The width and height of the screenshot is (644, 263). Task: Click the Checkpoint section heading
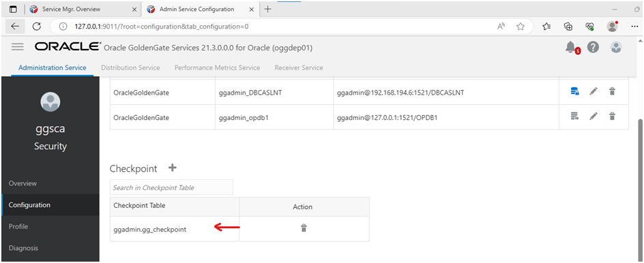click(133, 168)
